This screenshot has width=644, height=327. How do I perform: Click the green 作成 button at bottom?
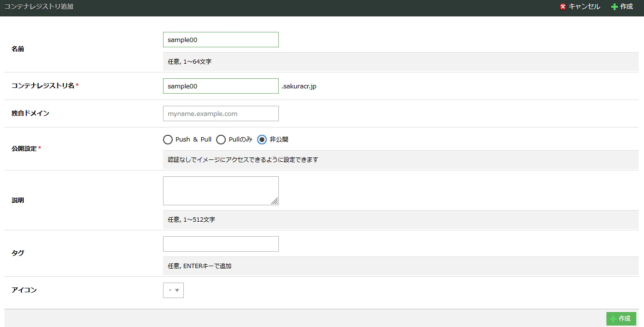click(x=621, y=319)
